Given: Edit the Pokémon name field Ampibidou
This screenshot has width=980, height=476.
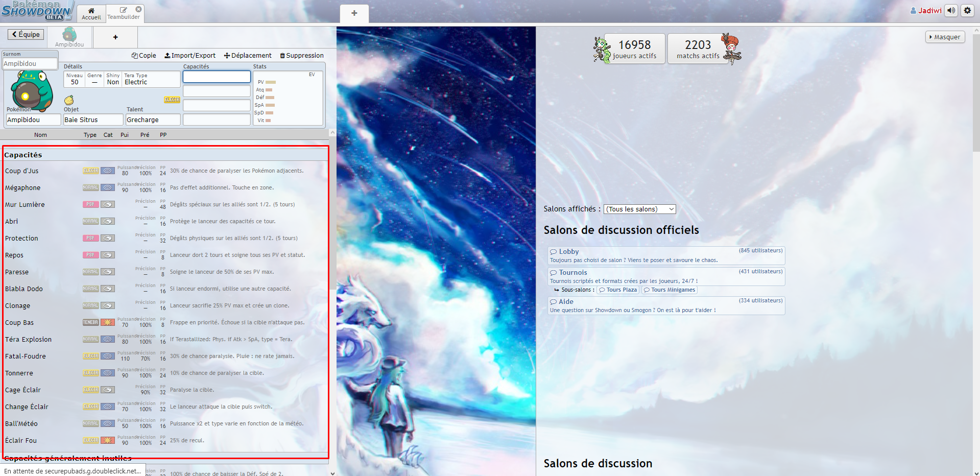Looking at the screenshot, I should (33, 120).
